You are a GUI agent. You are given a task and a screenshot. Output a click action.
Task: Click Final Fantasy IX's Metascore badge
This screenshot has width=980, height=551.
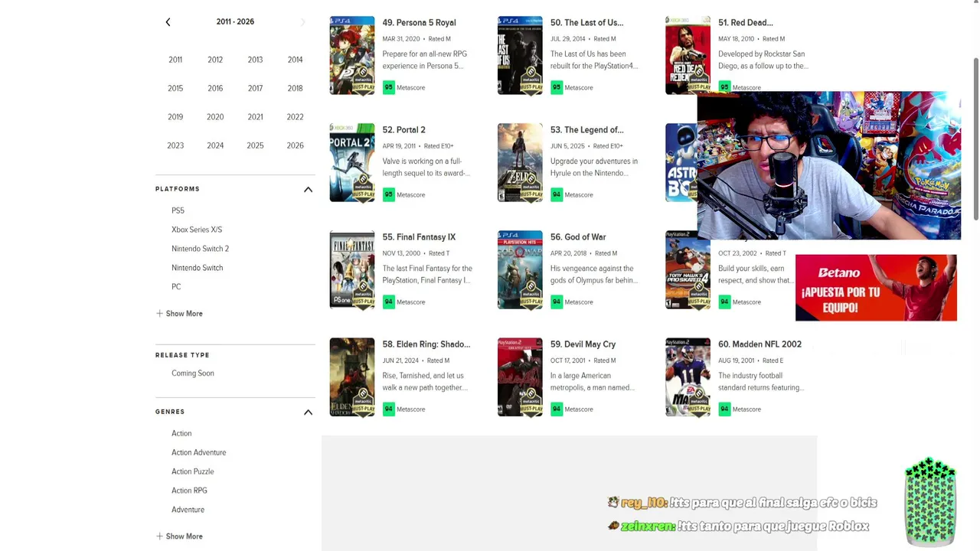pos(389,302)
